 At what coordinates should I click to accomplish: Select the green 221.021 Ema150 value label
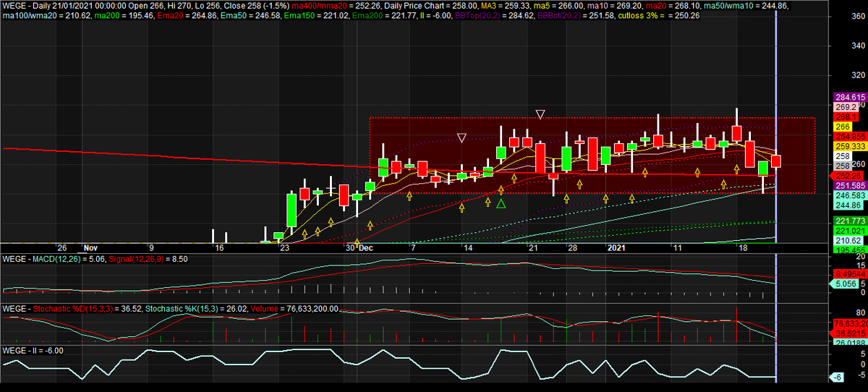pyautogui.click(x=850, y=230)
